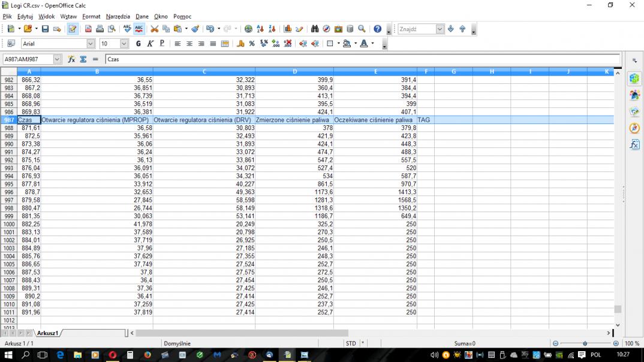Open the Format menu
This screenshot has width=644, height=362.
coord(91,16)
